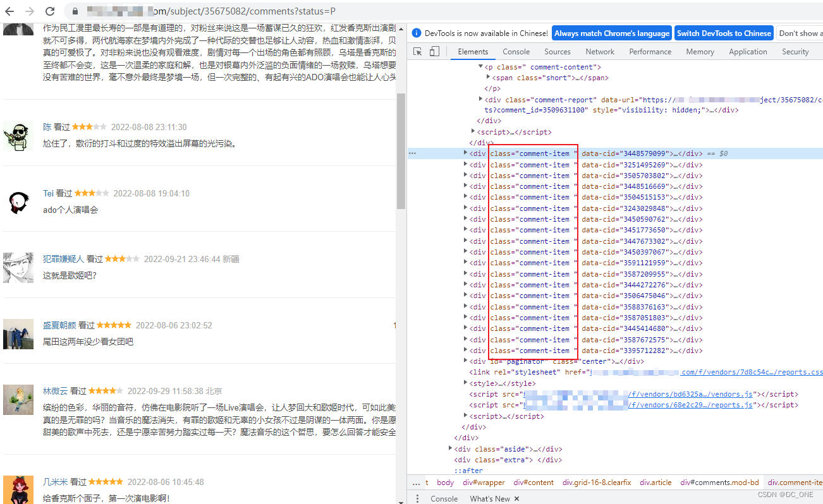Open avatar of user 盛夏朝颜
Screen dimensions: 823x504
click(18, 334)
